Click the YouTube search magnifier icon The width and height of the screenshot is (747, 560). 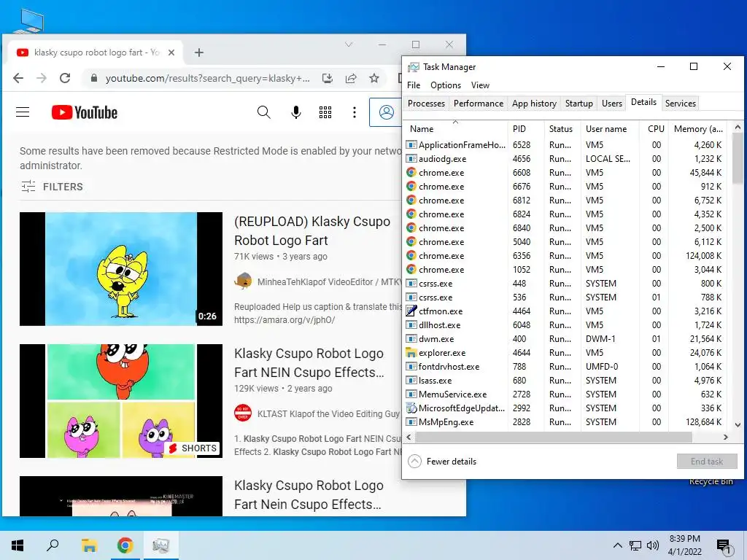[263, 112]
